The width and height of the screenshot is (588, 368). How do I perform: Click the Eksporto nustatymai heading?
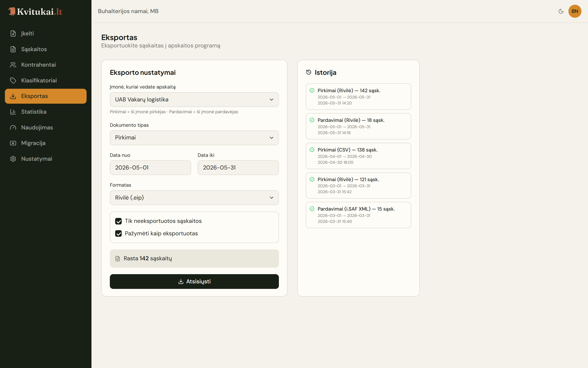point(143,73)
